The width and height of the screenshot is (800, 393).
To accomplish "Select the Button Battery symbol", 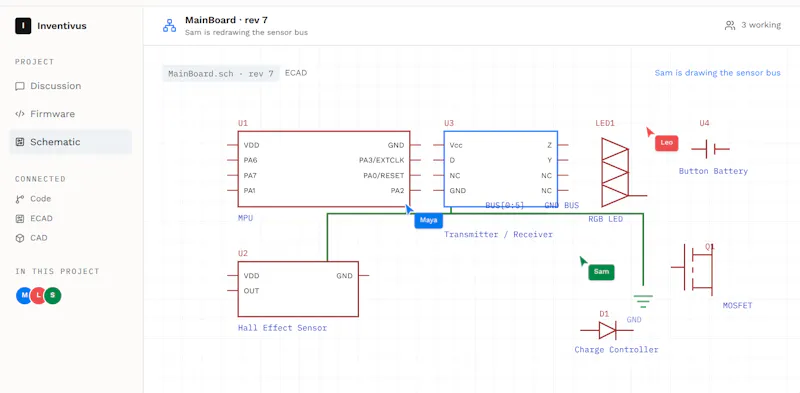I will [710, 149].
